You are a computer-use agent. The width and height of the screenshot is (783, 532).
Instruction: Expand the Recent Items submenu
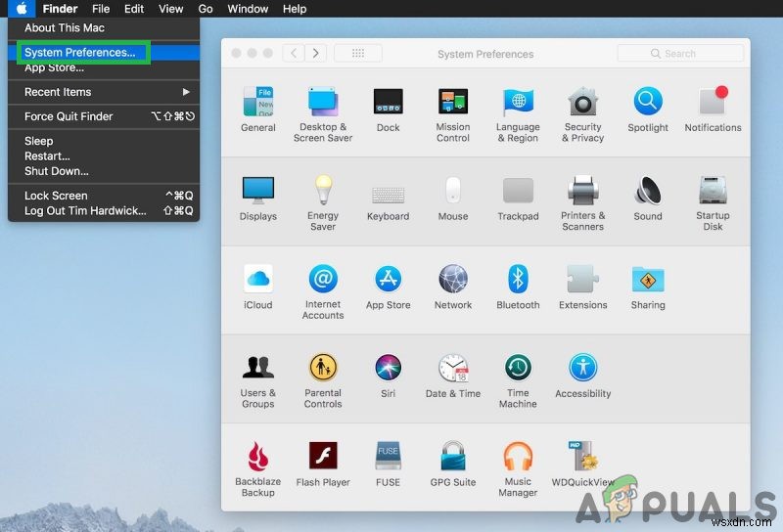[104, 92]
